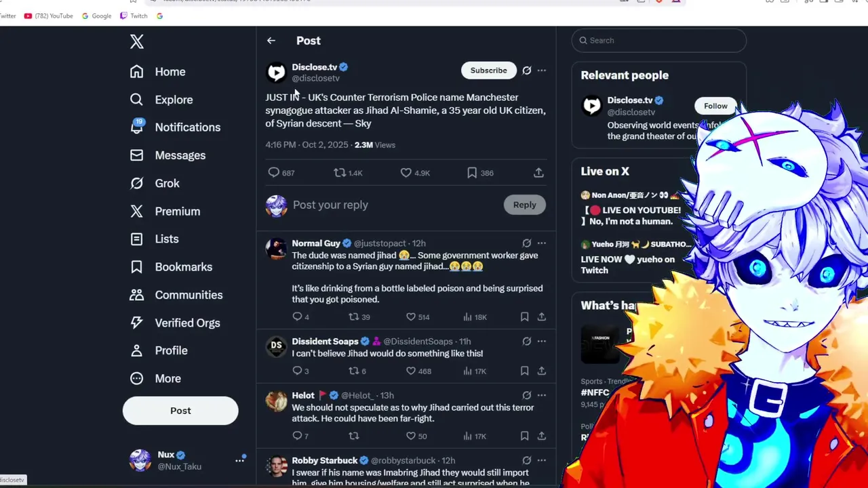The width and height of the screenshot is (868, 488).
Task: Like the Disclose.tv post heart icon
Action: tap(406, 173)
